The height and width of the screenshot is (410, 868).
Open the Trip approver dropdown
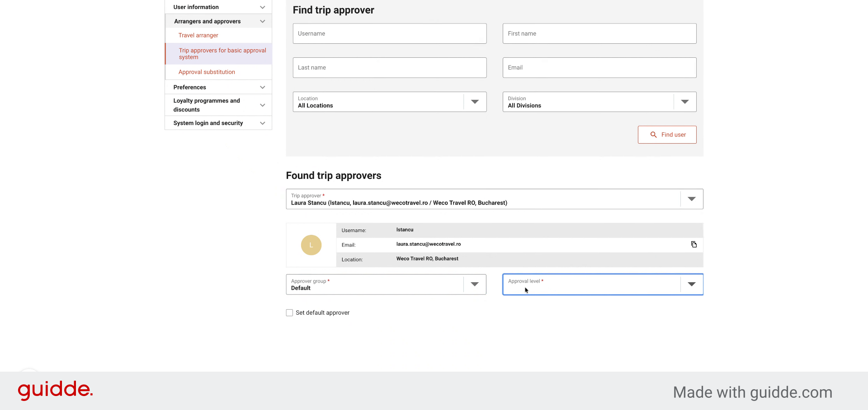tap(495, 199)
